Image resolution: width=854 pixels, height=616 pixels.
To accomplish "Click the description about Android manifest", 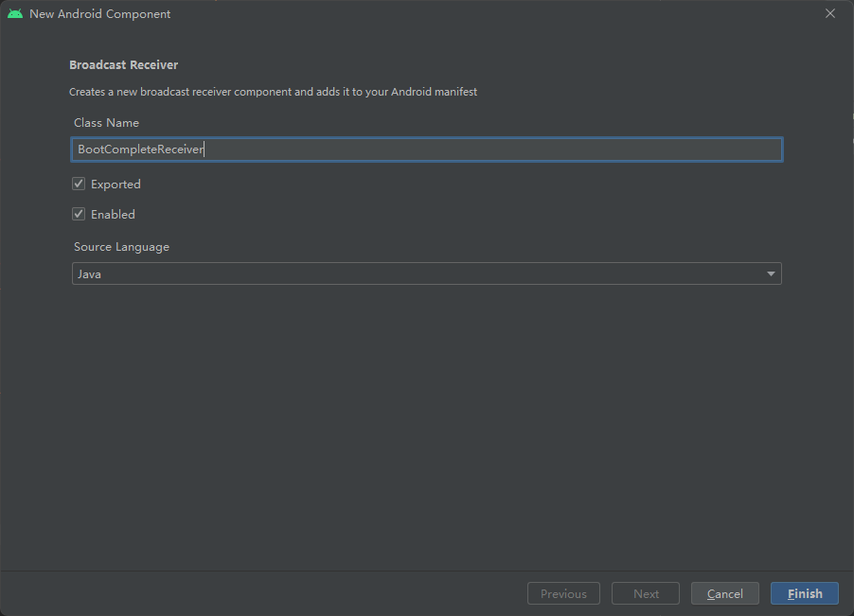I will (273, 92).
